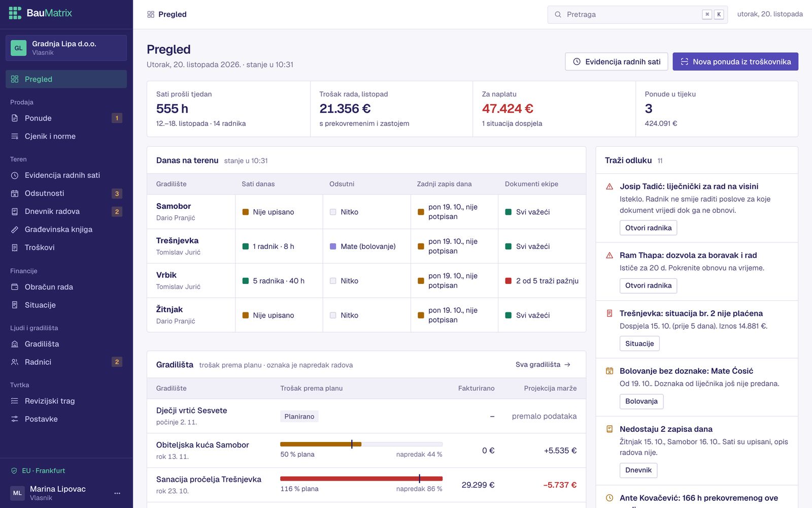Click the Vrbik site name
This screenshot has width=812, height=508.
[x=166, y=275]
